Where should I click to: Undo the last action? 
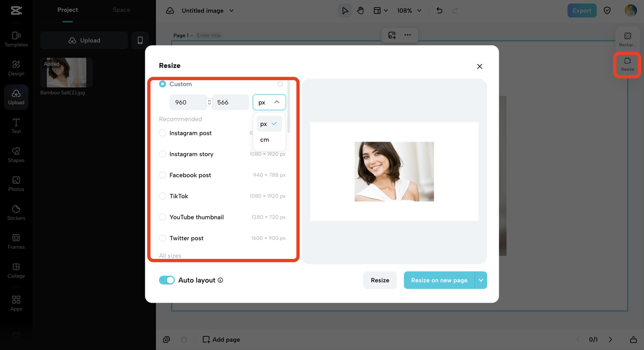coord(439,11)
